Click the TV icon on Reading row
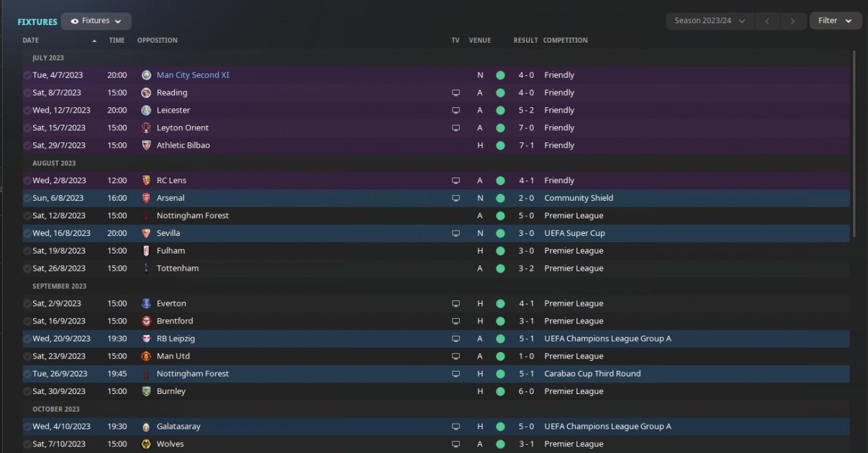Viewport: 868px width, 453px height. pos(456,93)
